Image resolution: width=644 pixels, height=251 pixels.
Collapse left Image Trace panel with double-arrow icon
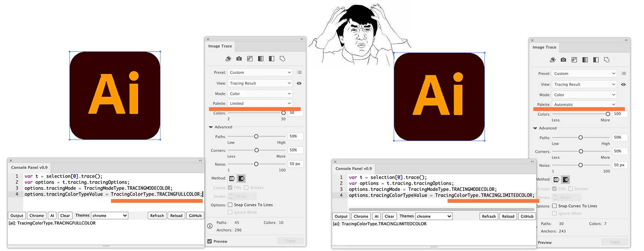pos(302,39)
